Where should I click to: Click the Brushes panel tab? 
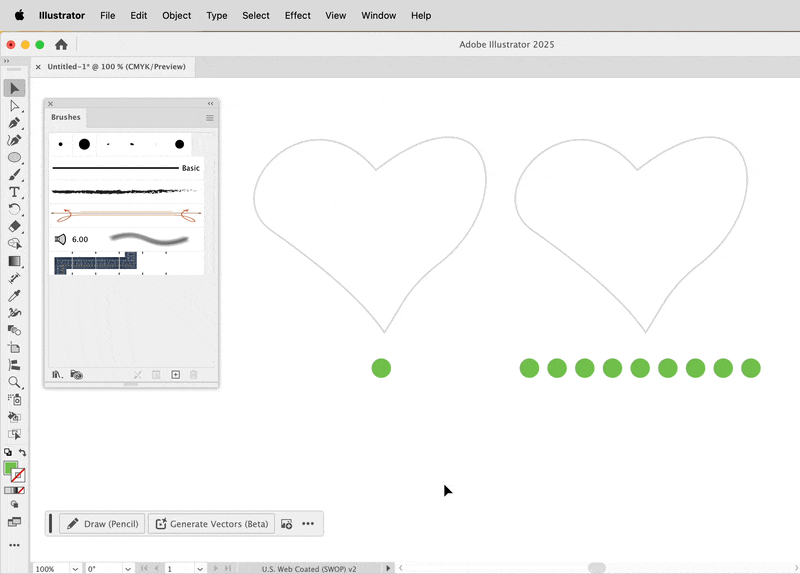[x=66, y=117]
